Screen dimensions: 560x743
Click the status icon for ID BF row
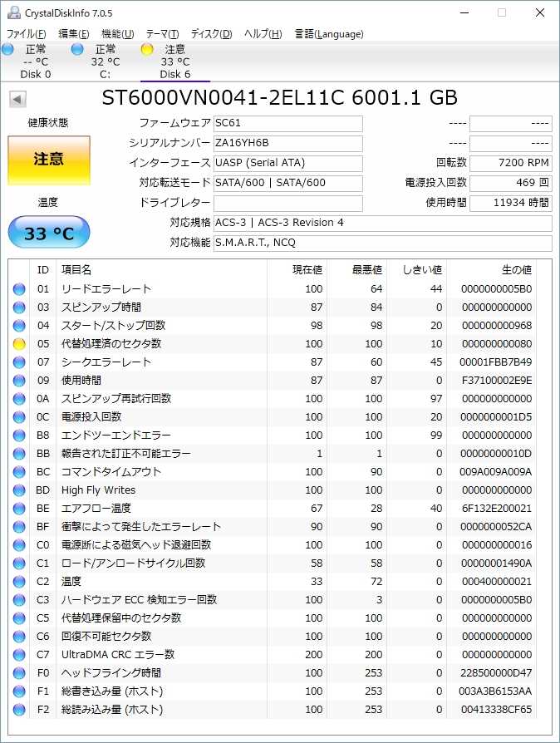(19, 527)
